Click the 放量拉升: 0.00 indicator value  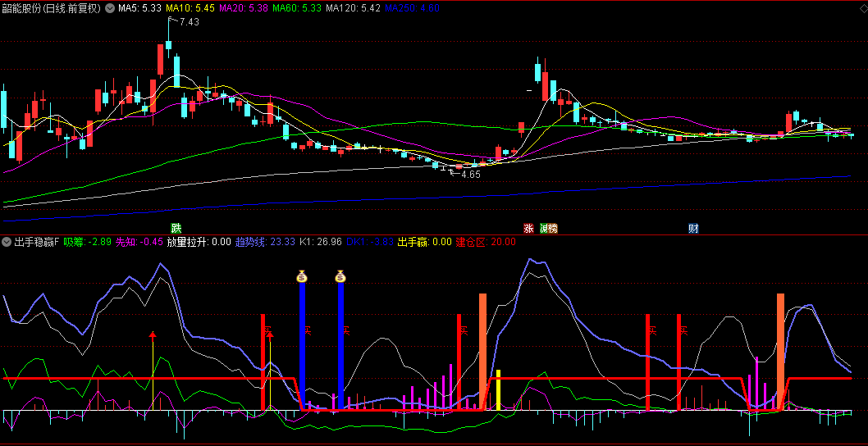[x=199, y=242]
